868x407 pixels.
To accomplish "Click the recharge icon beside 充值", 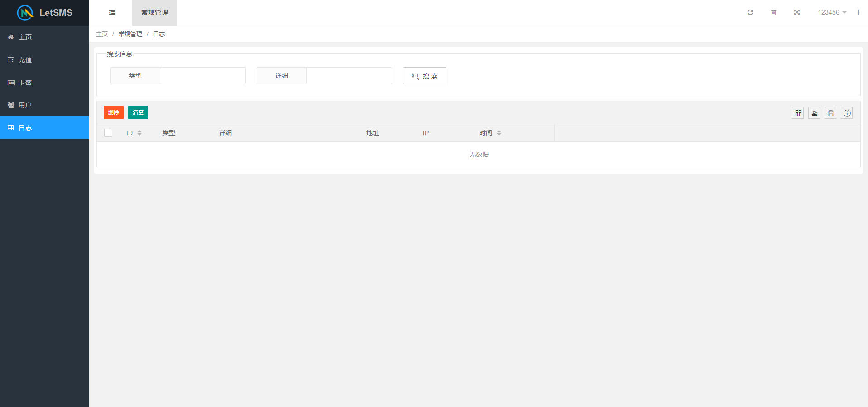I will 11,60.
